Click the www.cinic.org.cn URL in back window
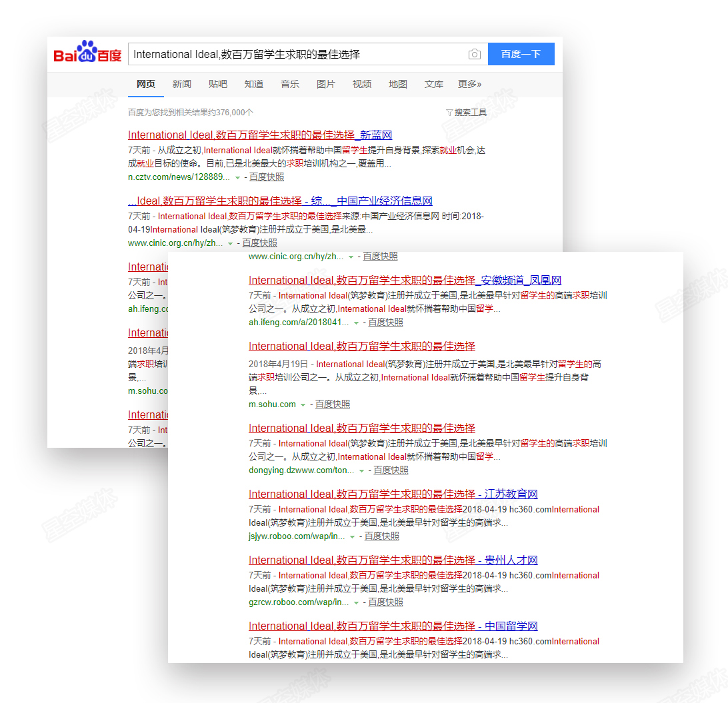This screenshot has width=728, height=703. [175, 243]
